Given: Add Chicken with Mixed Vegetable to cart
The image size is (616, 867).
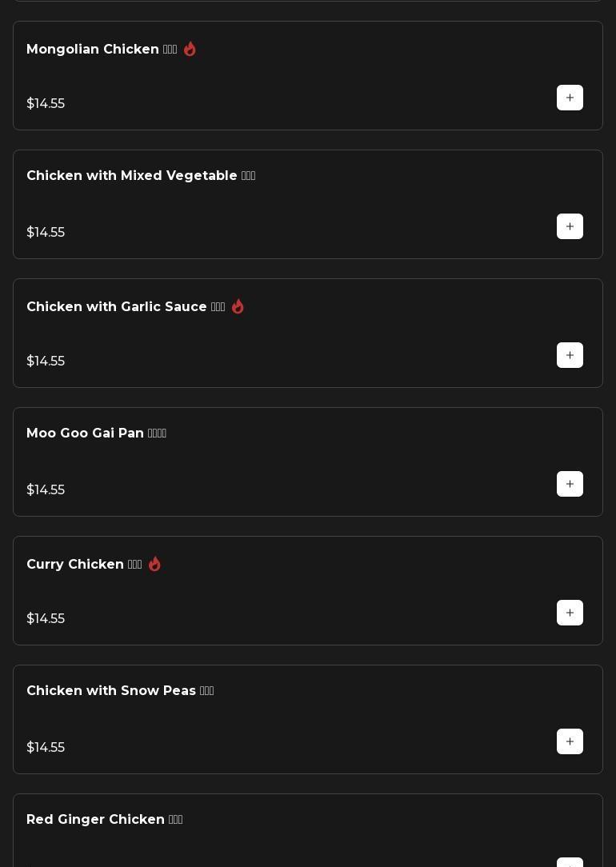Looking at the screenshot, I should 570,226.
